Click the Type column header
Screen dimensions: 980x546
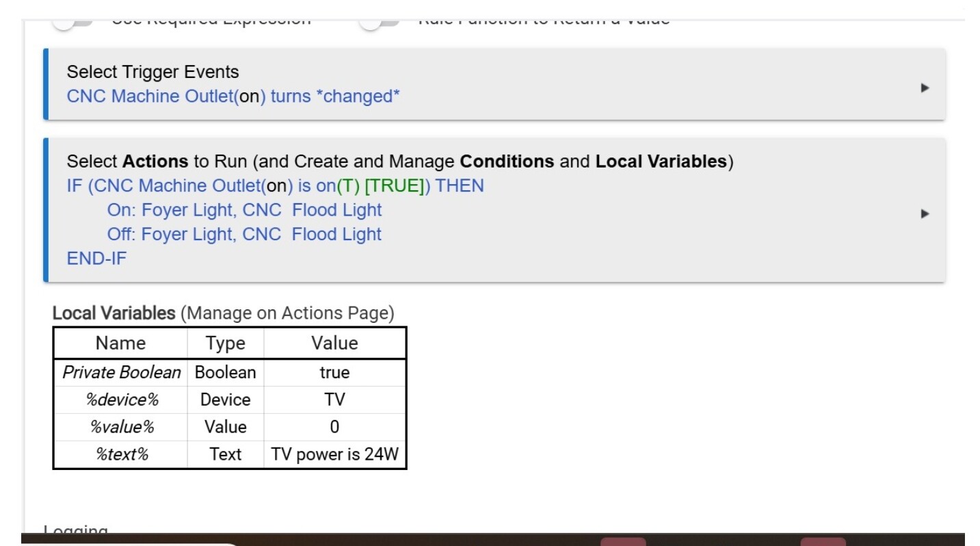click(225, 343)
